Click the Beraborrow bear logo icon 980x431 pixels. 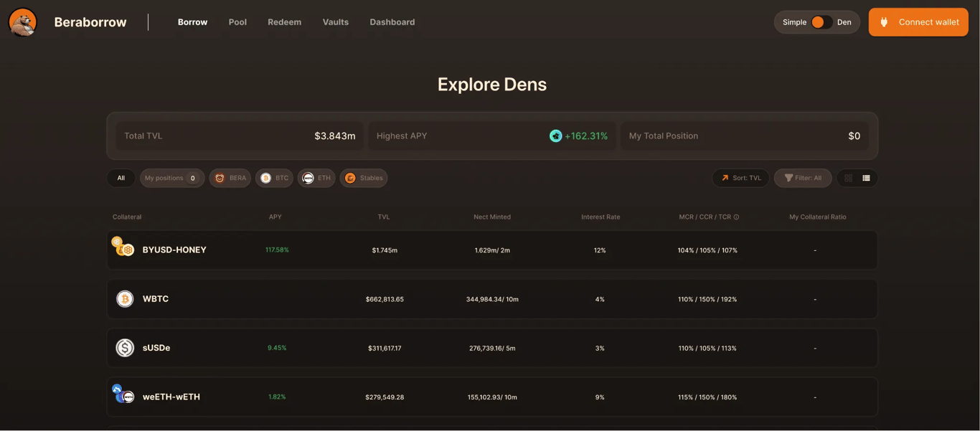click(x=23, y=22)
